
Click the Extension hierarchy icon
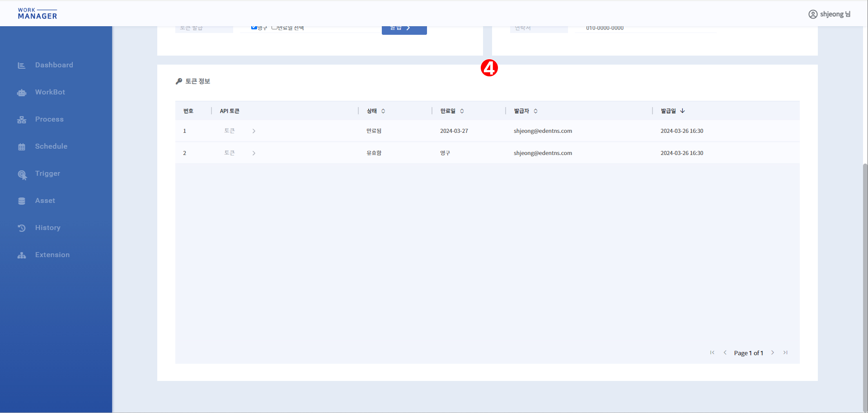pos(21,255)
